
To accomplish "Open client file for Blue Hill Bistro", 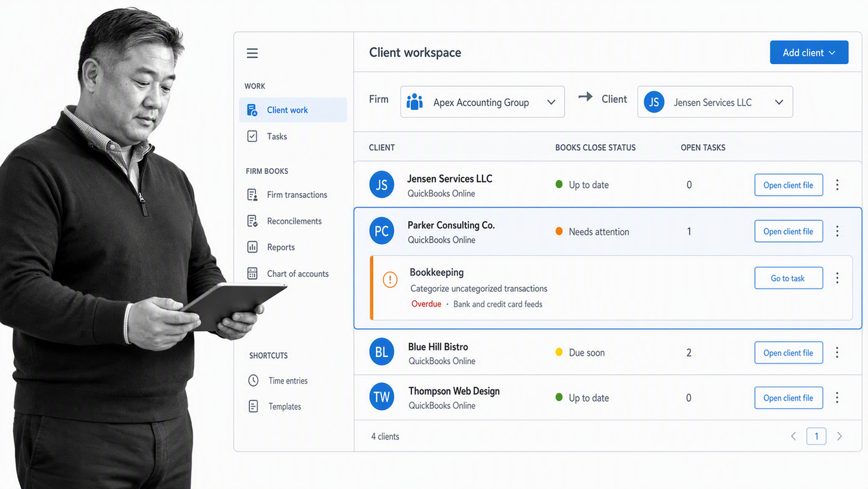I will (x=788, y=353).
